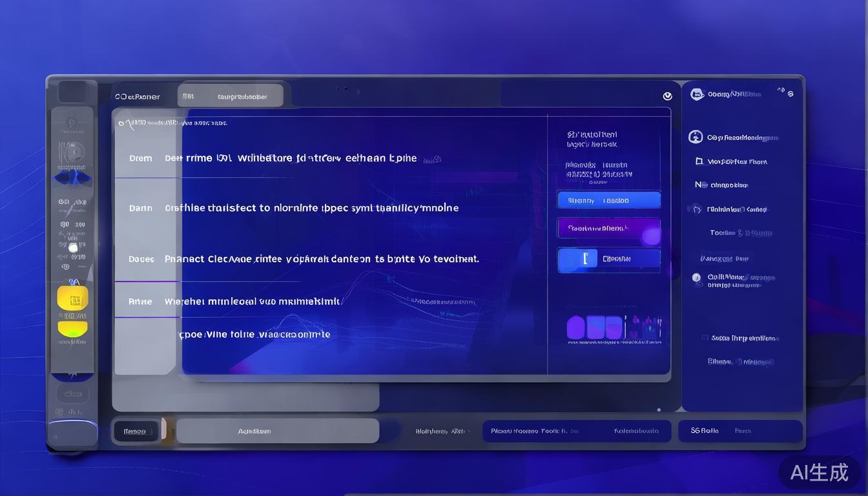Viewport: 868px width, 496px height.
Task: Toggle the circular check icon above main panel
Action: pyautogui.click(x=667, y=96)
